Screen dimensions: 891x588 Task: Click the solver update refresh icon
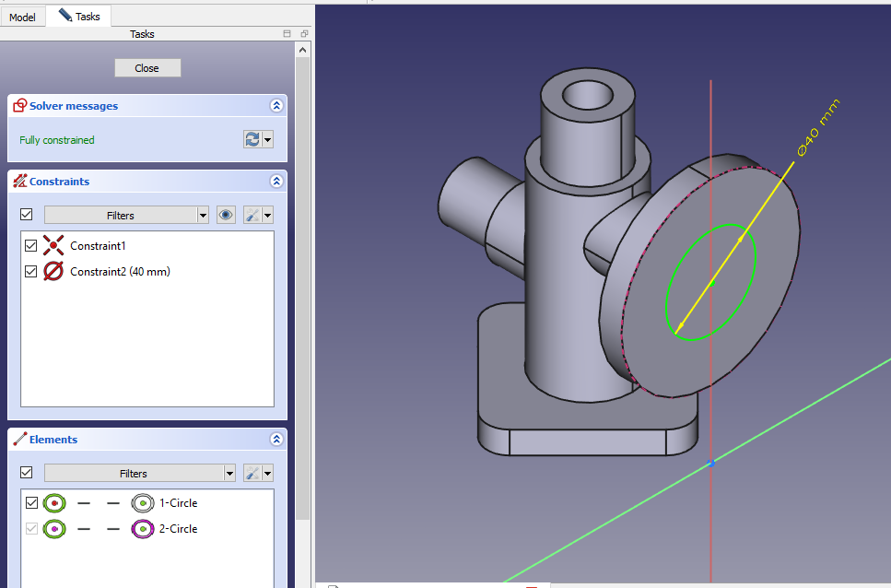(x=252, y=139)
